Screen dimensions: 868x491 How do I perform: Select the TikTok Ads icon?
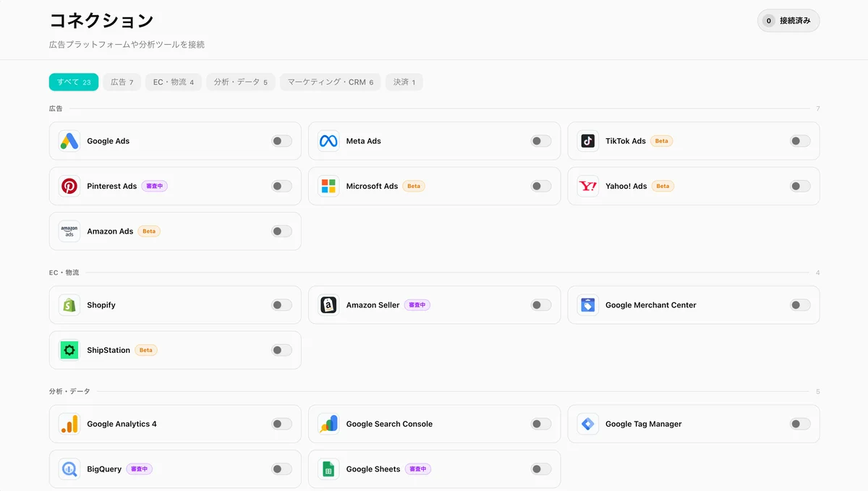pos(587,140)
